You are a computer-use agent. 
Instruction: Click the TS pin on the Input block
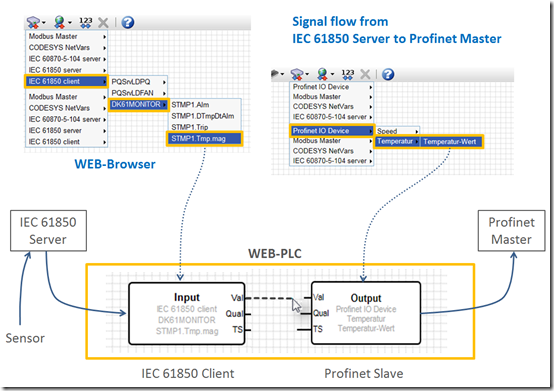pyautogui.click(x=238, y=330)
